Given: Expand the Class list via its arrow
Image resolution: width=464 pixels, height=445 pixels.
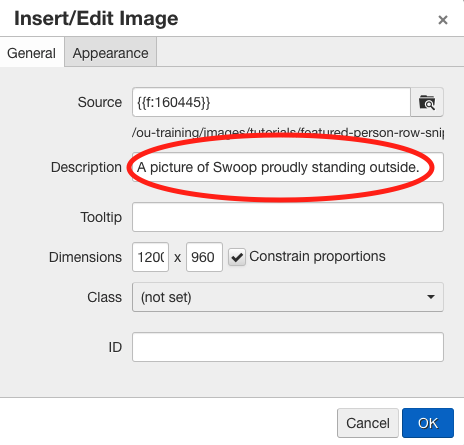Looking at the screenshot, I should (x=431, y=297).
